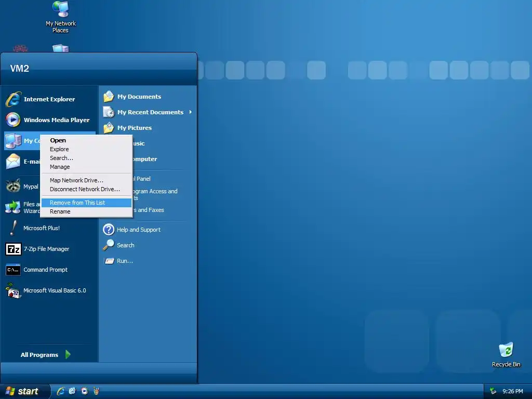Select the Recycle Bin on the desktop
This screenshot has height=399, width=532.
click(x=506, y=355)
